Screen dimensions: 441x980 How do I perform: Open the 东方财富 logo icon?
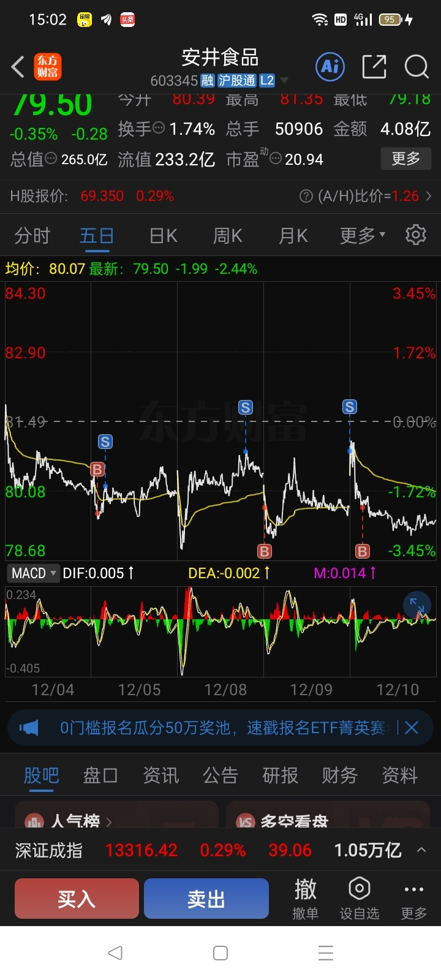click(48, 67)
